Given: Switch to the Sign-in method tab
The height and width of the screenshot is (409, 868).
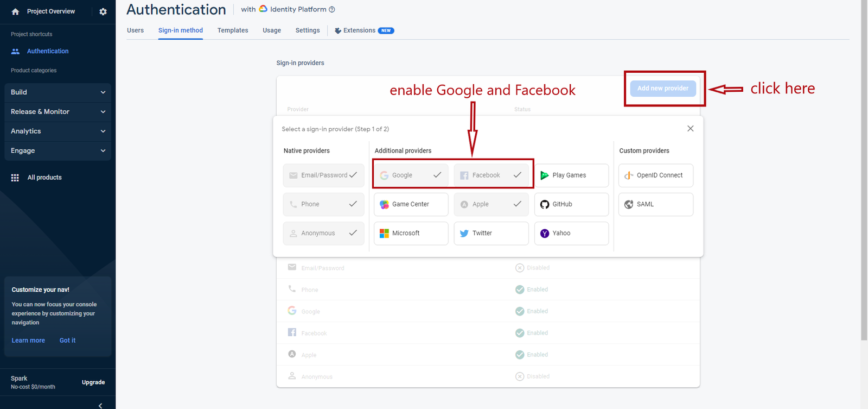Looking at the screenshot, I should click(x=181, y=30).
